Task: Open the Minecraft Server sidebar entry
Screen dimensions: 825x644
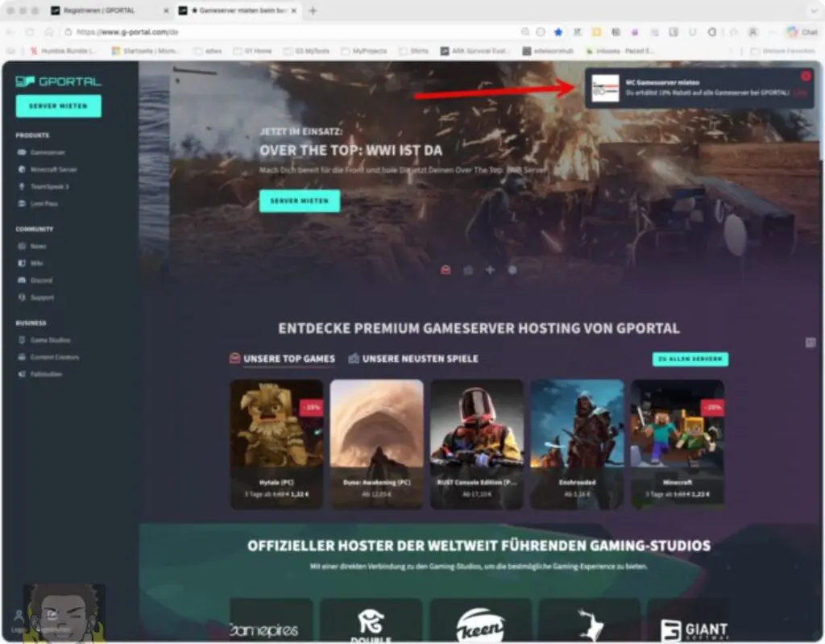Action: point(52,169)
